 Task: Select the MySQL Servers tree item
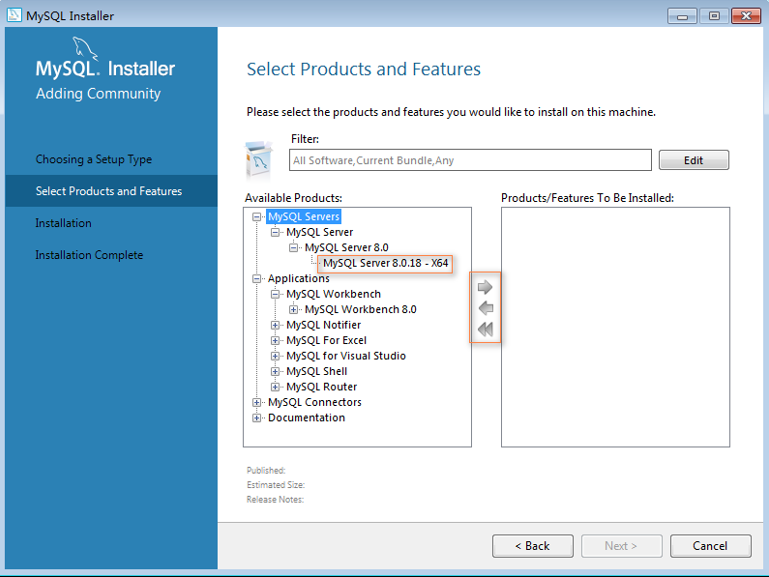click(304, 217)
